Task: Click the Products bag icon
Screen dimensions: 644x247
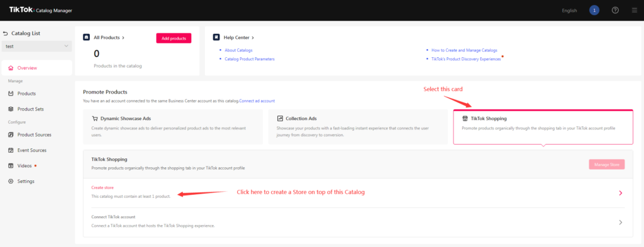Action: pos(11,94)
